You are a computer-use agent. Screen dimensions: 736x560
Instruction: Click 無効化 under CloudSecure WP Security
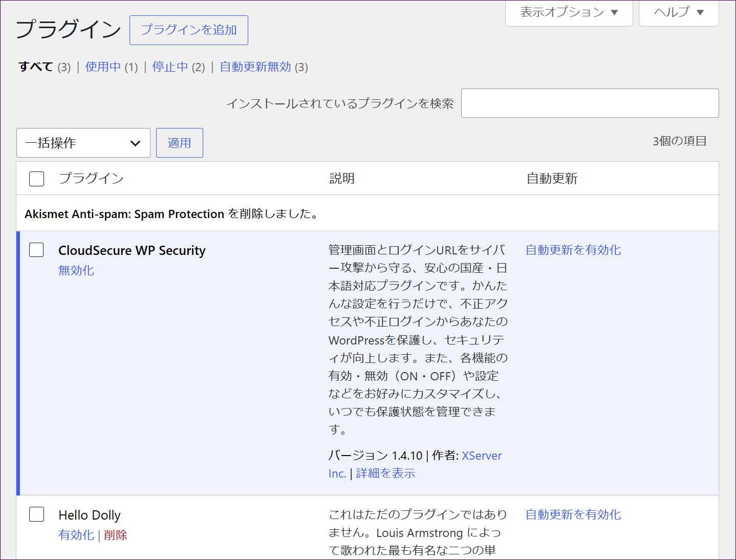pos(76,270)
